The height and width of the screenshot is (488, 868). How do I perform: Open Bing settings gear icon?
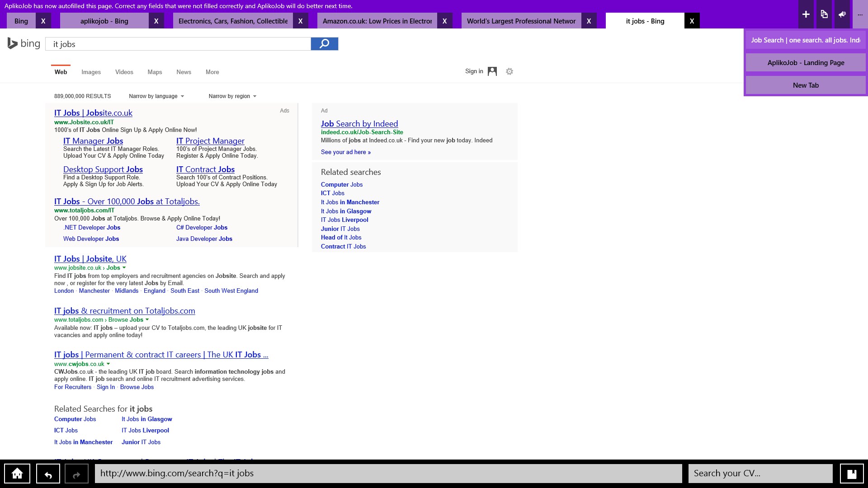[x=509, y=71]
